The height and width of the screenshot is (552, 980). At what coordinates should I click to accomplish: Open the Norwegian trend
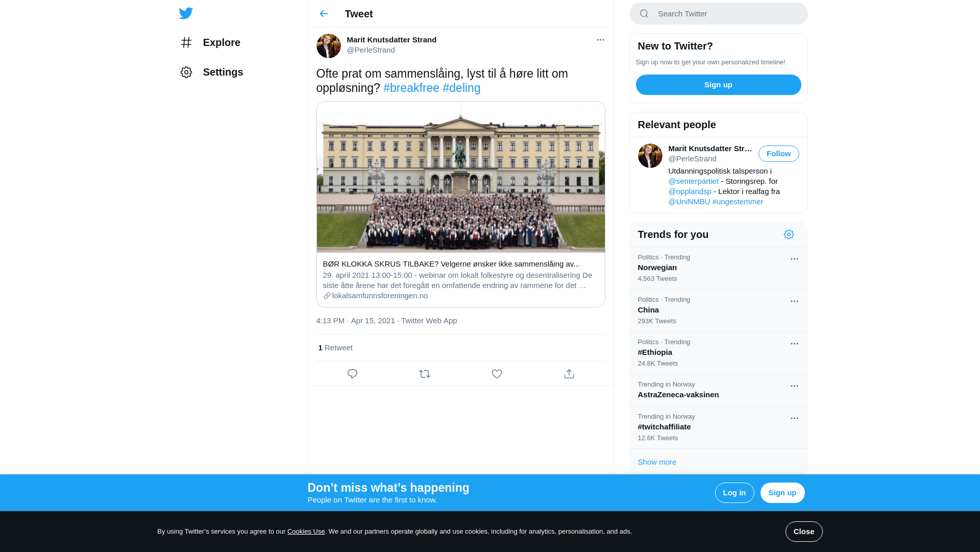pos(718,268)
